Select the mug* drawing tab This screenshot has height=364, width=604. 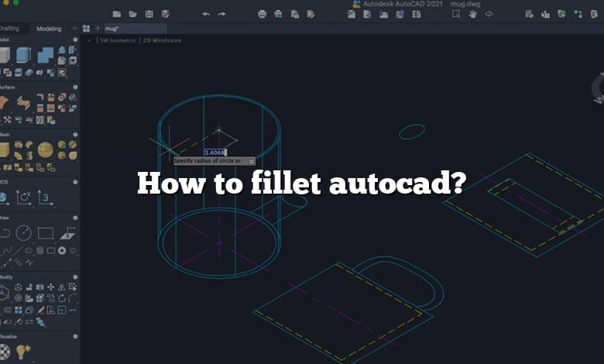pyautogui.click(x=136, y=29)
